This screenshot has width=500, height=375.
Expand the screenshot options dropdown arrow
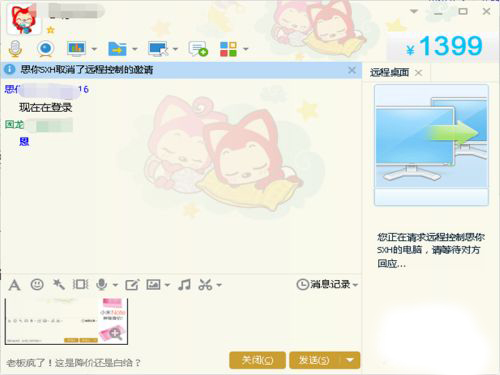click(219, 285)
